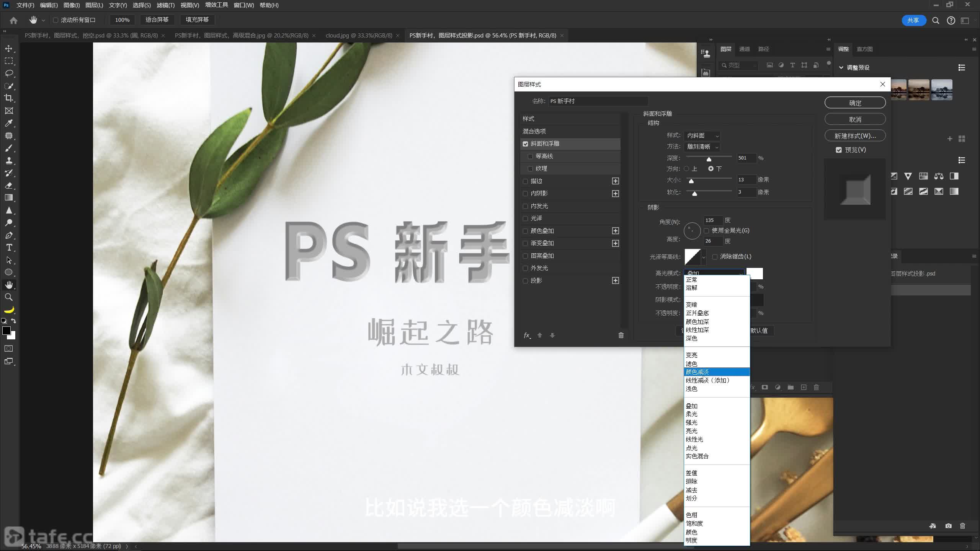
Task: Toggle the 预览(V) preview checkbox
Action: pos(839,150)
